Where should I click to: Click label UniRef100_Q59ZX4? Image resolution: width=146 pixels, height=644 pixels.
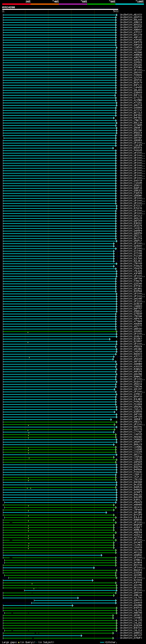131,384
